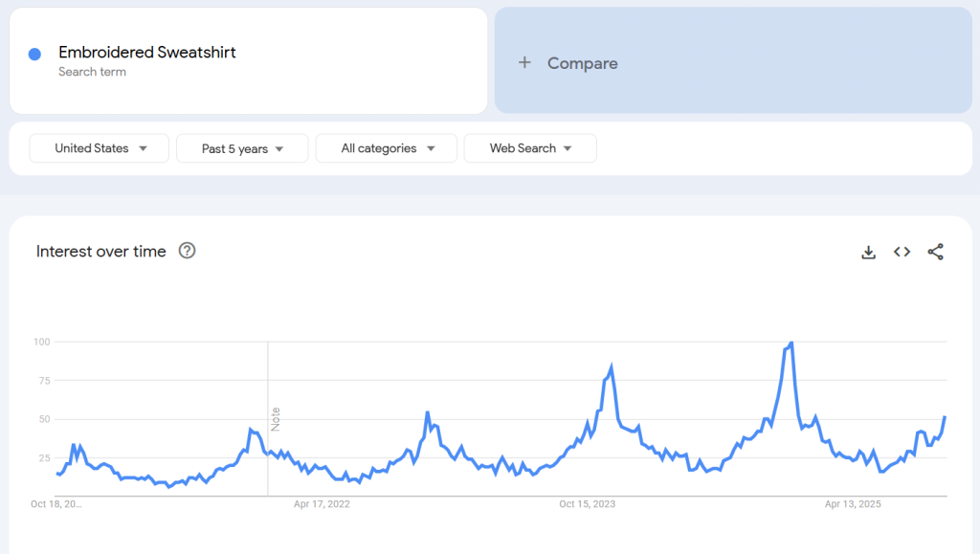Expand the Past 5 years time range
Image resolution: width=980 pixels, height=554 pixels.
point(242,148)
